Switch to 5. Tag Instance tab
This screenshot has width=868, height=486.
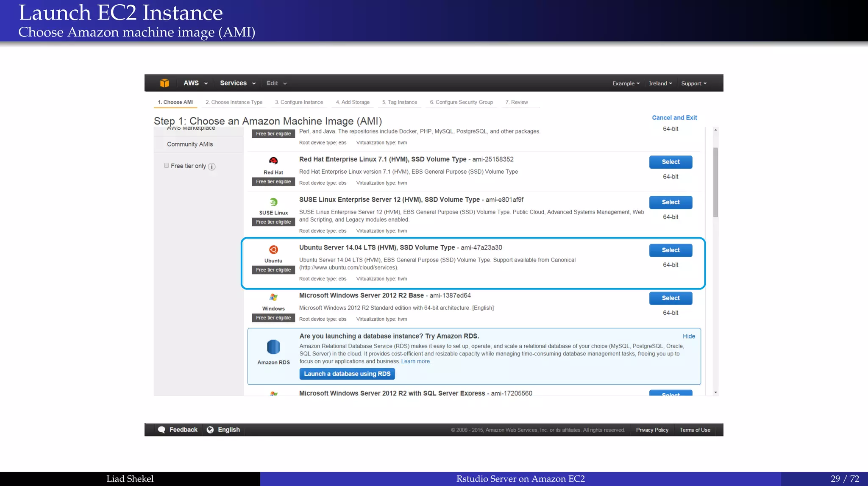pyautogui.click(x=400, y=102)
